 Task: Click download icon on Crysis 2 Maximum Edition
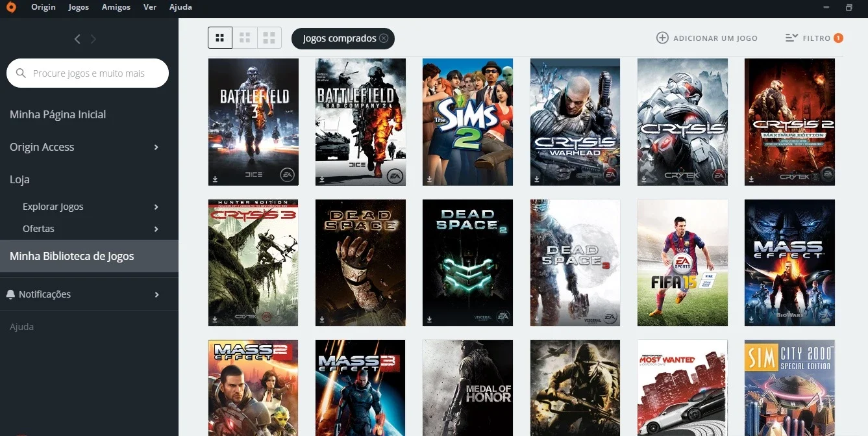click(751, 178)
